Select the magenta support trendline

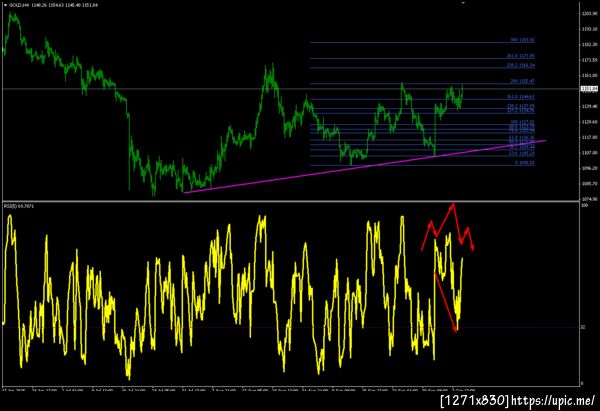364,166
